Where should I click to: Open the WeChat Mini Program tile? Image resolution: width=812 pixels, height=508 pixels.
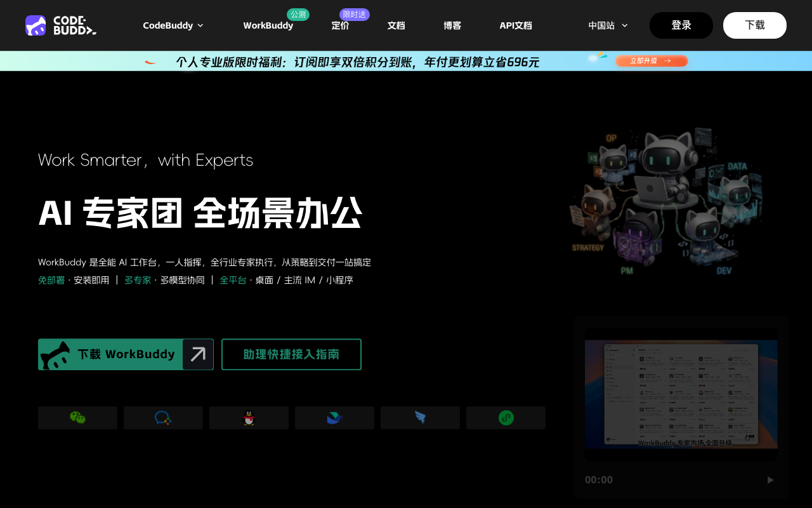coord(506,418)
